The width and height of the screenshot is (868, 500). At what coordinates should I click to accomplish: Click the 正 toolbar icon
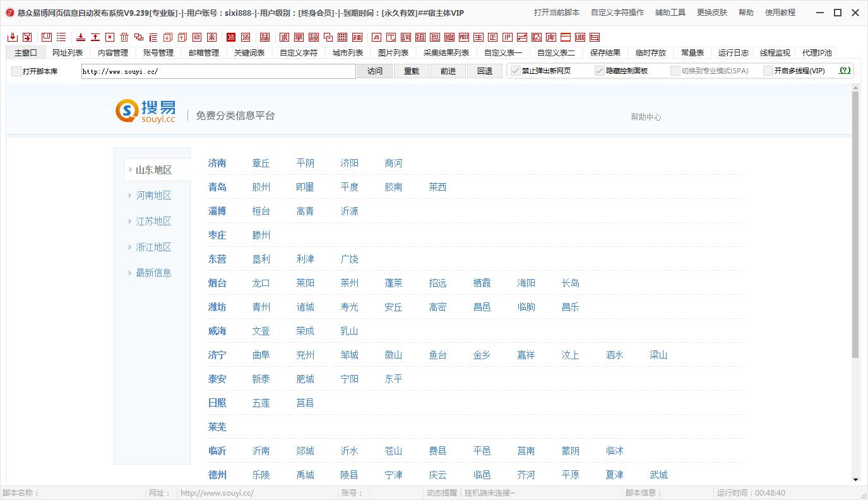click(493, 37)
